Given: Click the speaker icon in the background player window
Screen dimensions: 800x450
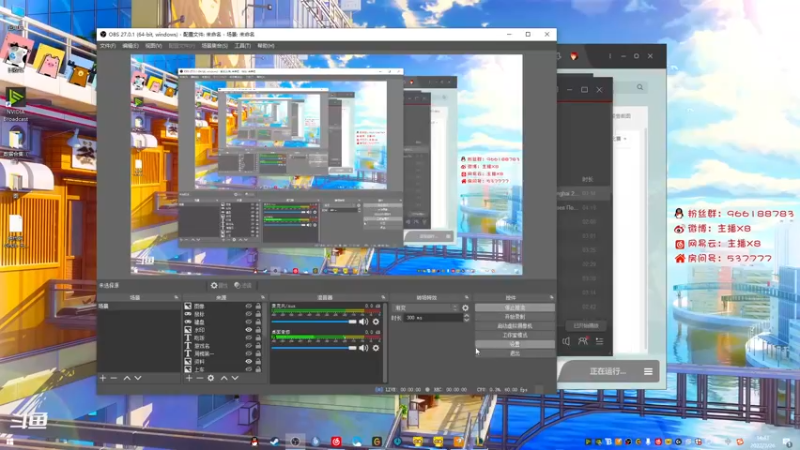Looking at the screenshot, I should point(566,341).
